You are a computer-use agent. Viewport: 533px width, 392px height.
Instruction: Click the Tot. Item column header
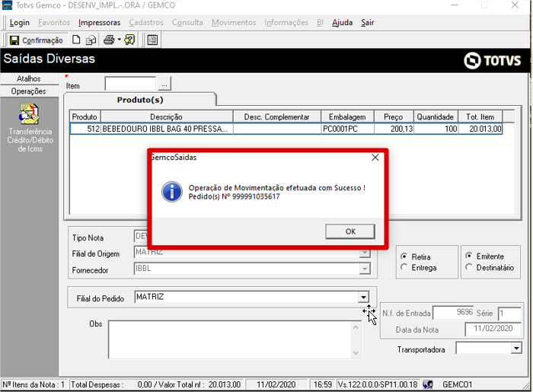click(480, 117)
